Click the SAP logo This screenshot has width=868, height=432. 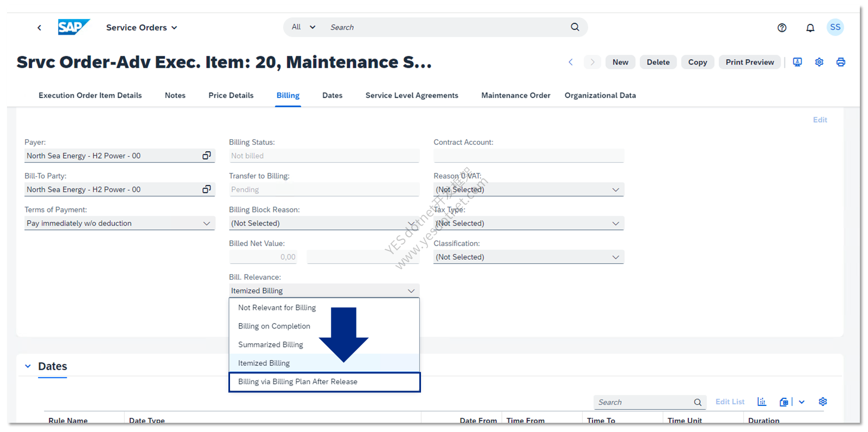pyautogui.click(x=73, y=27)
